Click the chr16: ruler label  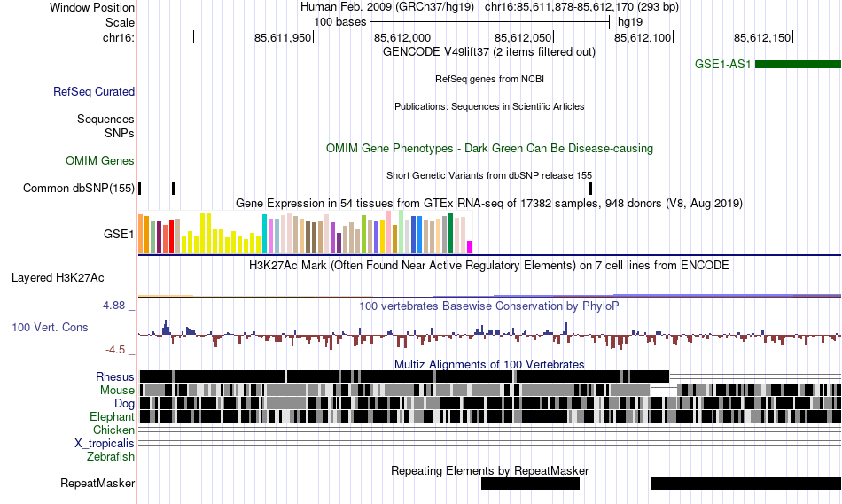tap(119, 37)
